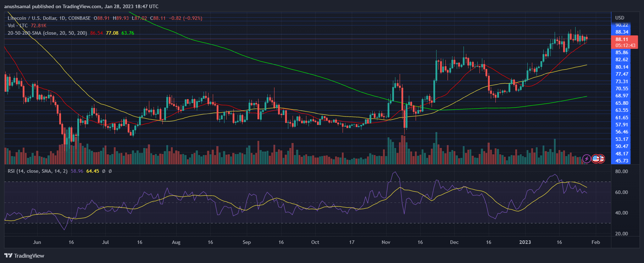644x263 pixels.
Task: Open the Litecoin / U.S. Dollar symbol title
Action: pyautogui.click(x=49, y=18)
